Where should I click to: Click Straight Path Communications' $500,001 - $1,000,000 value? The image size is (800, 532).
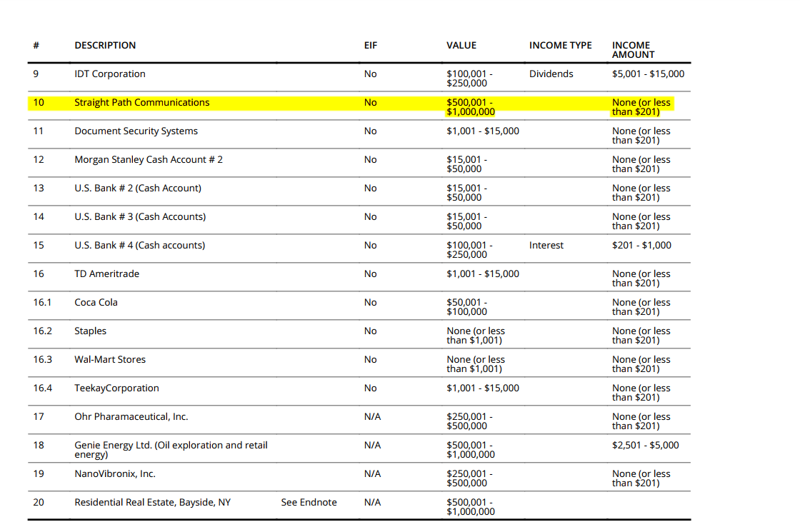click(471, 107)
